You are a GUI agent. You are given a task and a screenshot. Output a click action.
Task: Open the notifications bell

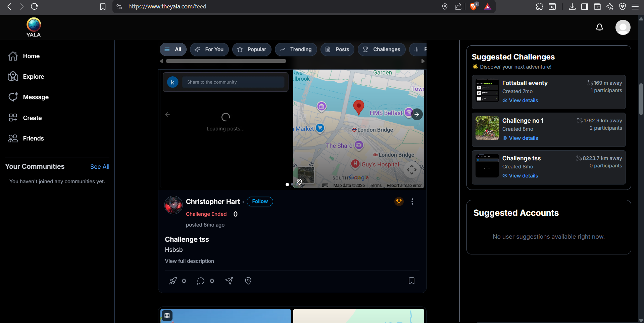pos(599,27)
